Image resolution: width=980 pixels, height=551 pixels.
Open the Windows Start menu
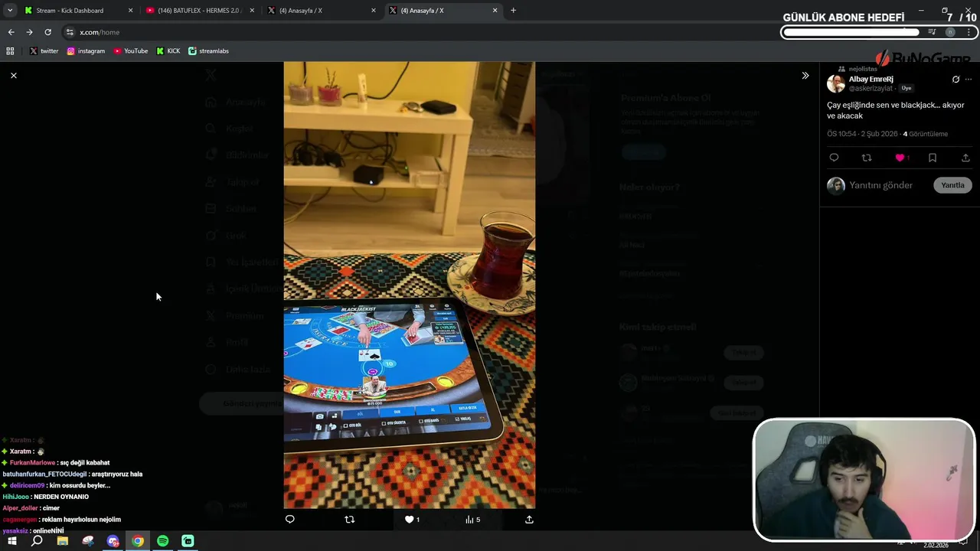coord(12,541)
